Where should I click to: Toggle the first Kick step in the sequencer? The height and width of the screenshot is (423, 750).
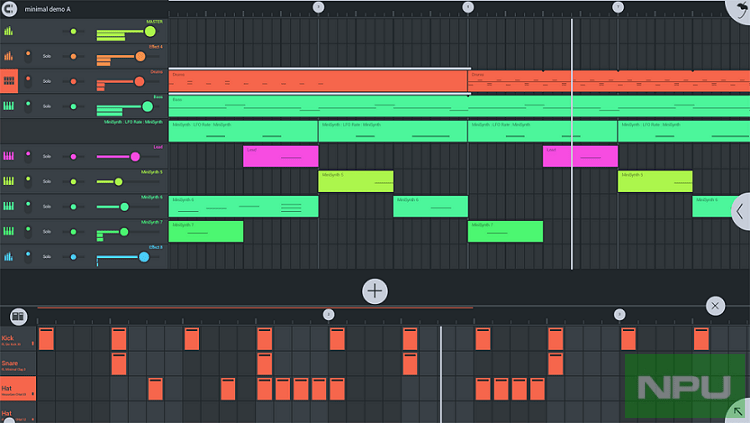(46, 339)
